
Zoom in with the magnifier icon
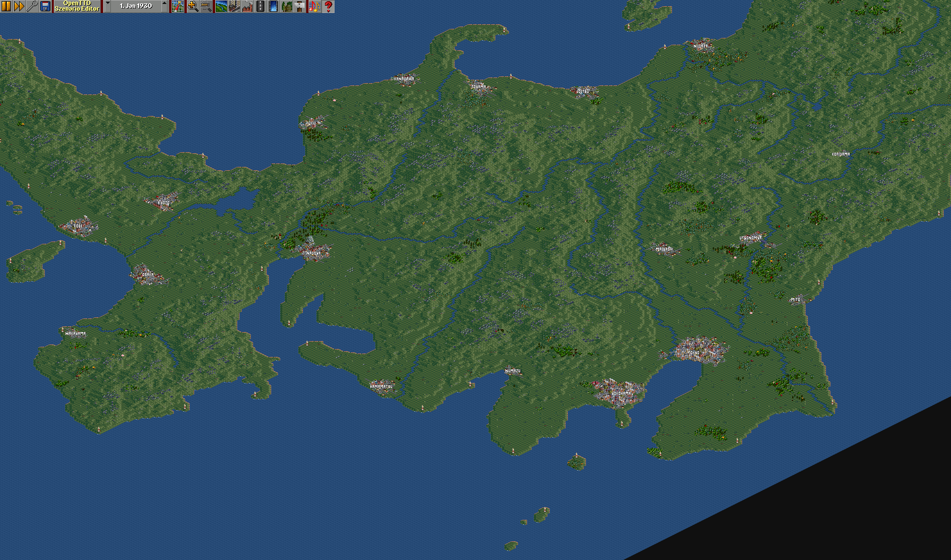192,6
